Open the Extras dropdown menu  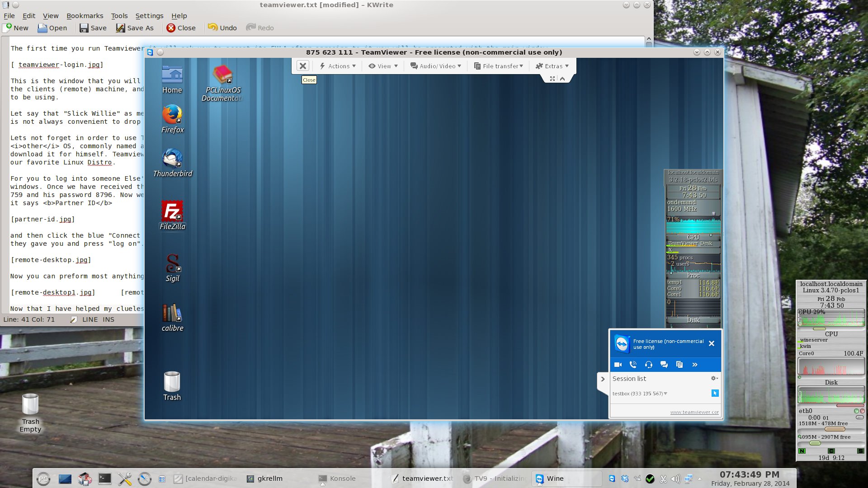coord(552,66)
